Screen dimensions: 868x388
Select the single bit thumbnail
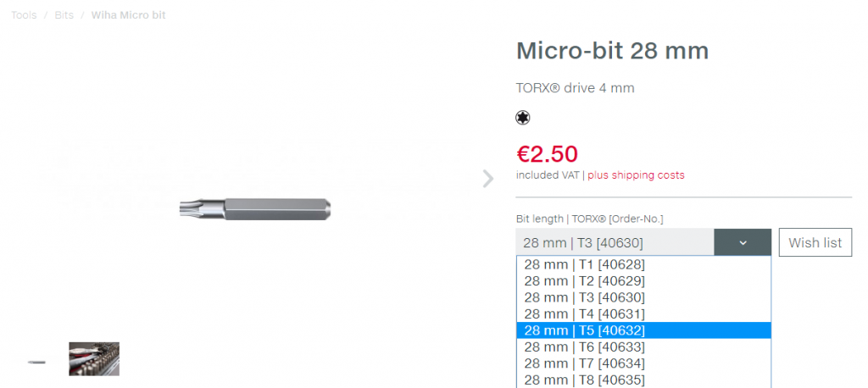tap(36, 360)
